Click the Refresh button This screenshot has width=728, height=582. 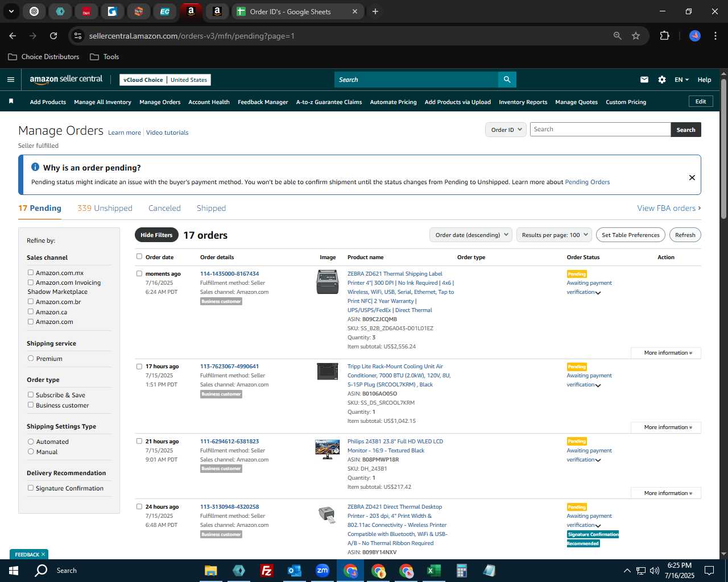685,235
